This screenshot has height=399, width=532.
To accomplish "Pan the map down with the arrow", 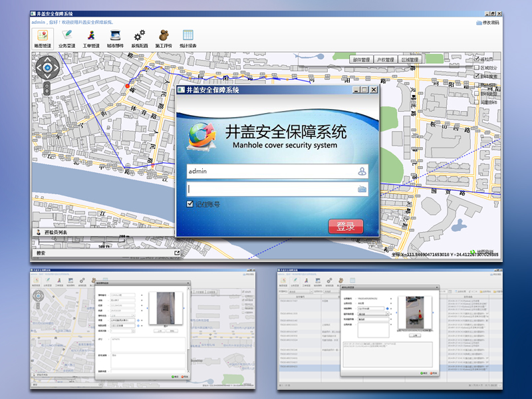I will (47, 76).
